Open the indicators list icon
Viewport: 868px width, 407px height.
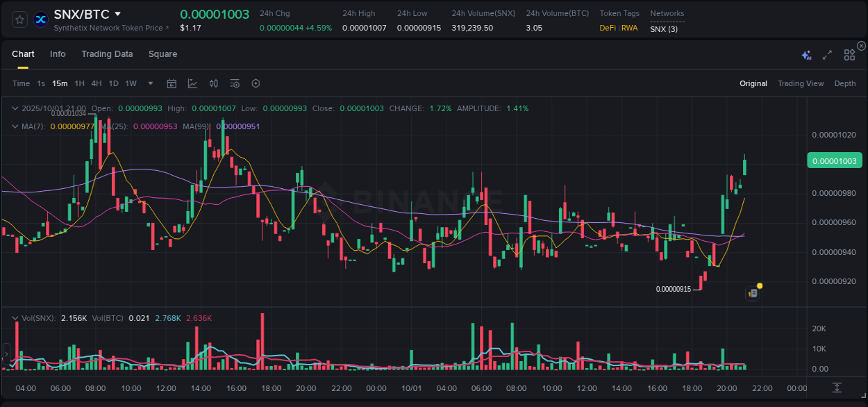(234, 83)
